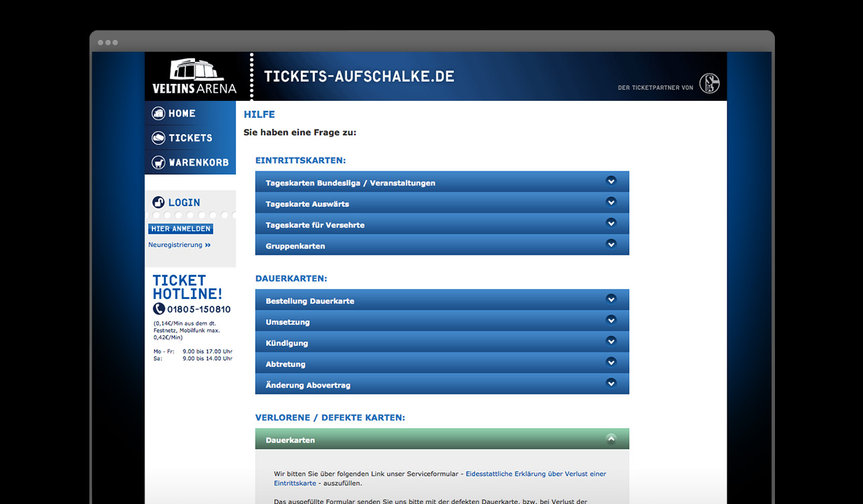The image size is (863, 504).
Task: Click the Kündigung row text
Action: click(287, 343)
